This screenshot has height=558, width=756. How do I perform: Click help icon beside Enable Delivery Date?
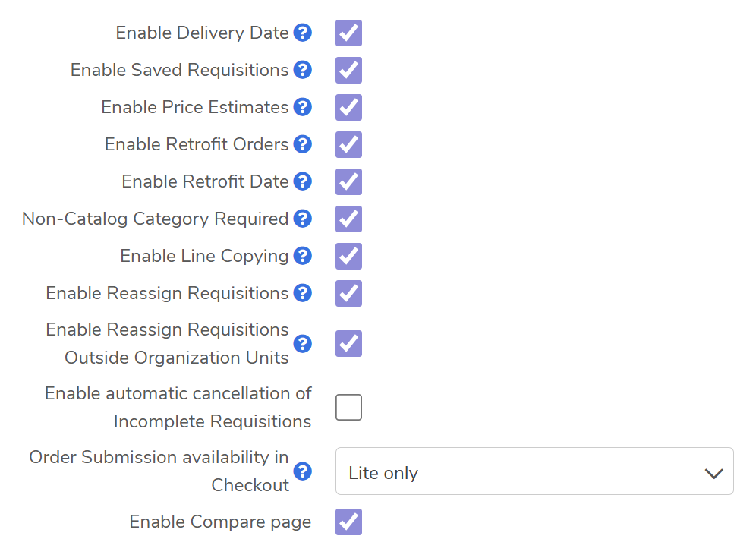pyautogui.click(x=303, y=33)
